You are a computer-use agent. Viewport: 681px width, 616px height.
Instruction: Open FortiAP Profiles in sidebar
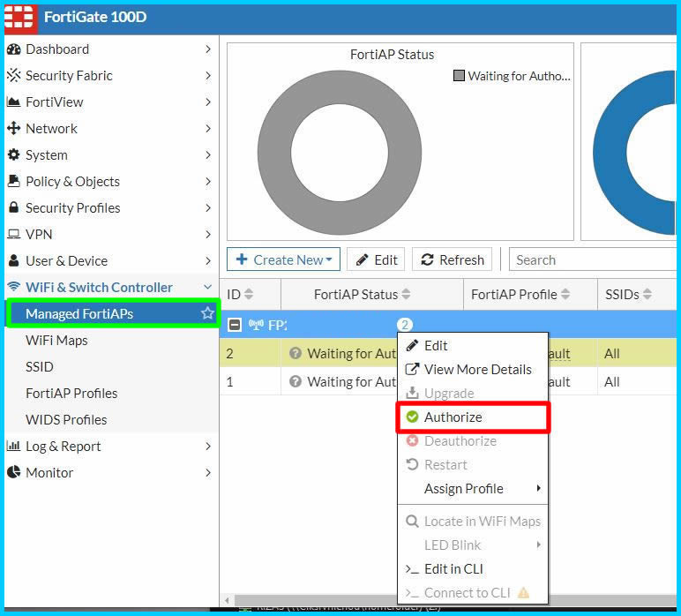point(71,393)
